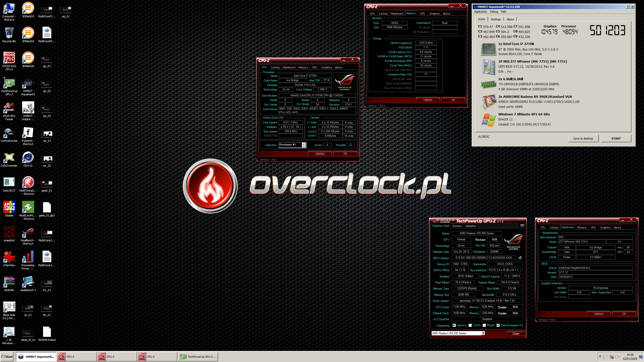Open the snapshot desktop icon
Viewport: 644px width, 362px height.
[9, 234]
